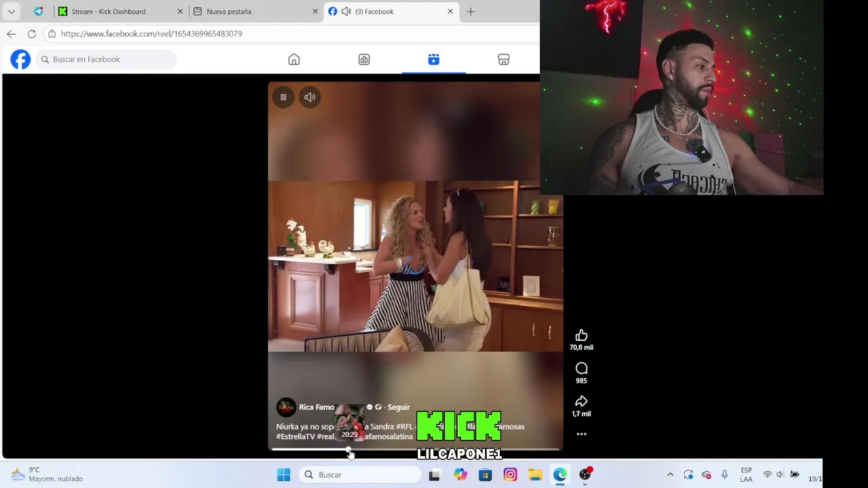Open Rica Famo profile avatar
This screenshot has height=488, width=868.
286,407
